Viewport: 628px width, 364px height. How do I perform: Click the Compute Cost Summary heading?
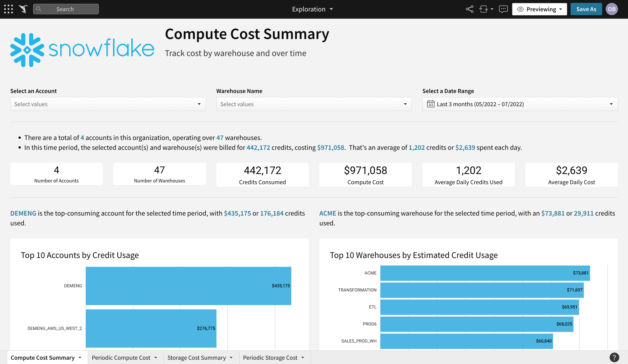(x=247, y=34)
